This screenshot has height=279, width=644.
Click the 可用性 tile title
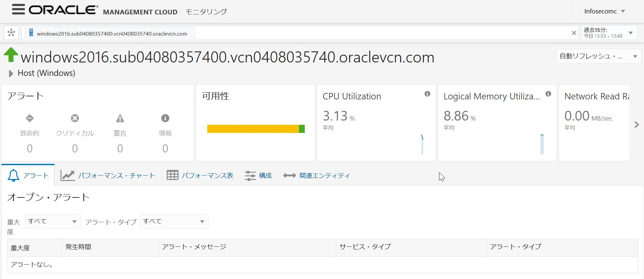[x=215, y=96]
